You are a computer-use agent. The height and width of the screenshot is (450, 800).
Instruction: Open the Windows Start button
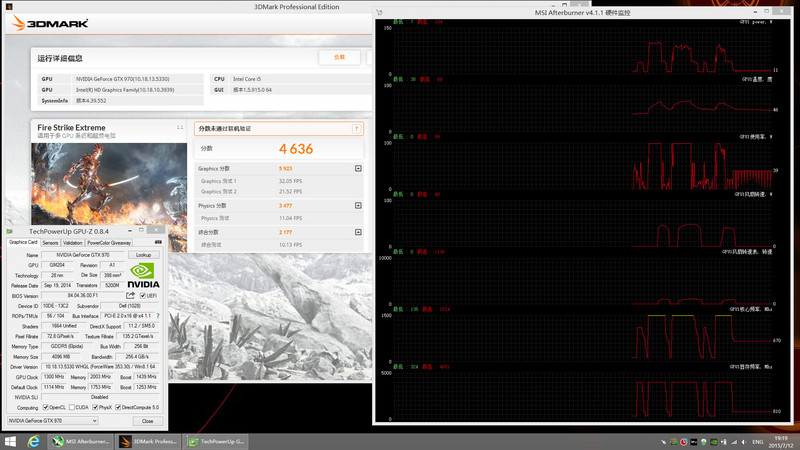[10, 442]
